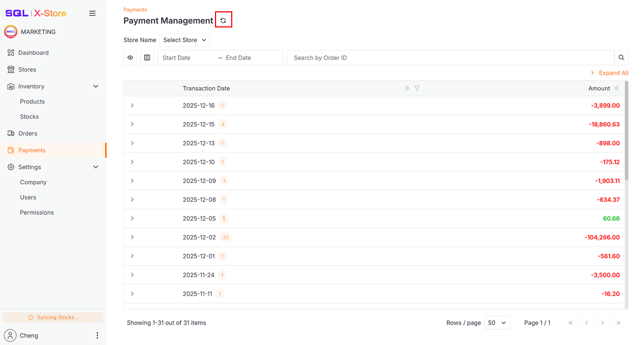644x345 pixels.
Task: Go to Orders in the sidebar
Action: (28, 133)
